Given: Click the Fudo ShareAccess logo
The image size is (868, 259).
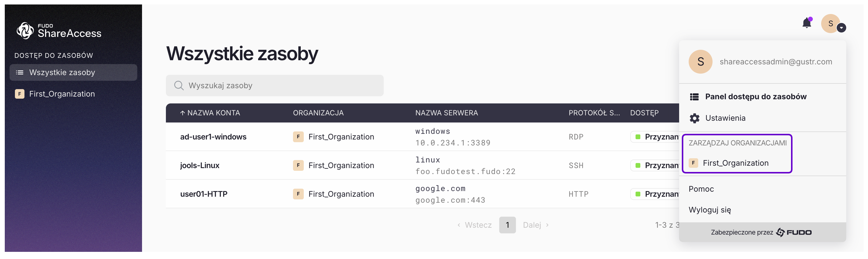Looking at the screenshot, I should coord(59,31).
